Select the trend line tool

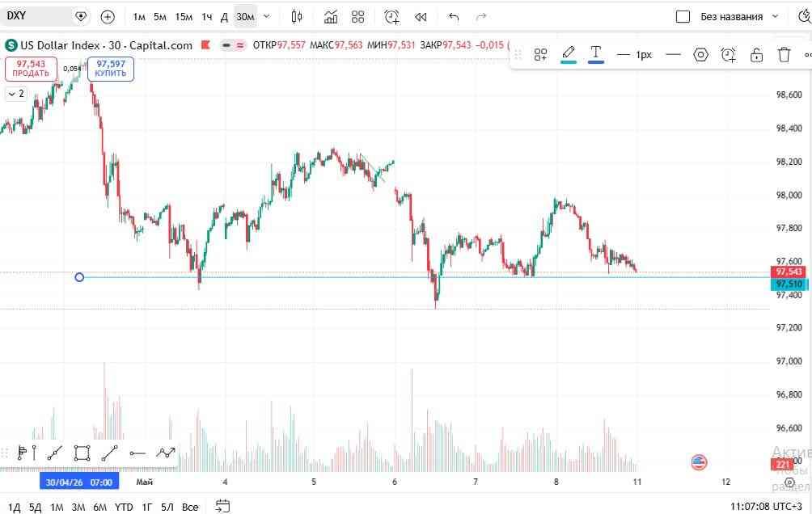(x=109, y=453)
